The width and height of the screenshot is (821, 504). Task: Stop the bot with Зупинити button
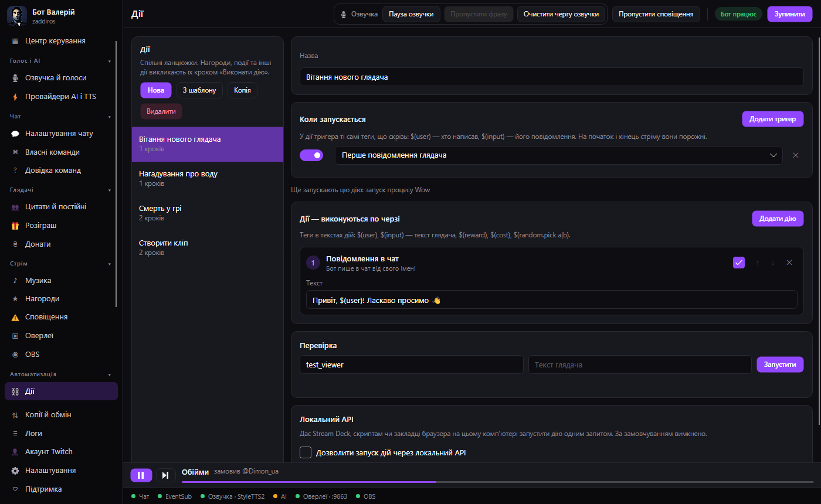[789, 14]
